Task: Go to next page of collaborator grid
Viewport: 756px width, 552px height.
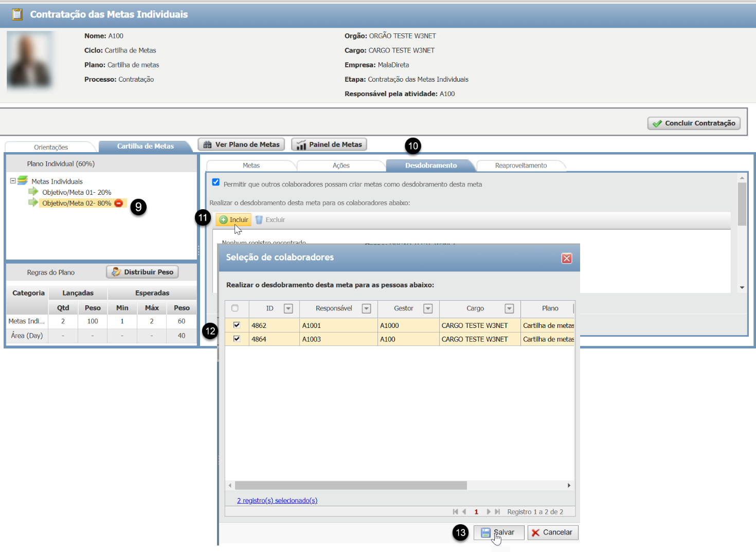Action: [489, 512]
